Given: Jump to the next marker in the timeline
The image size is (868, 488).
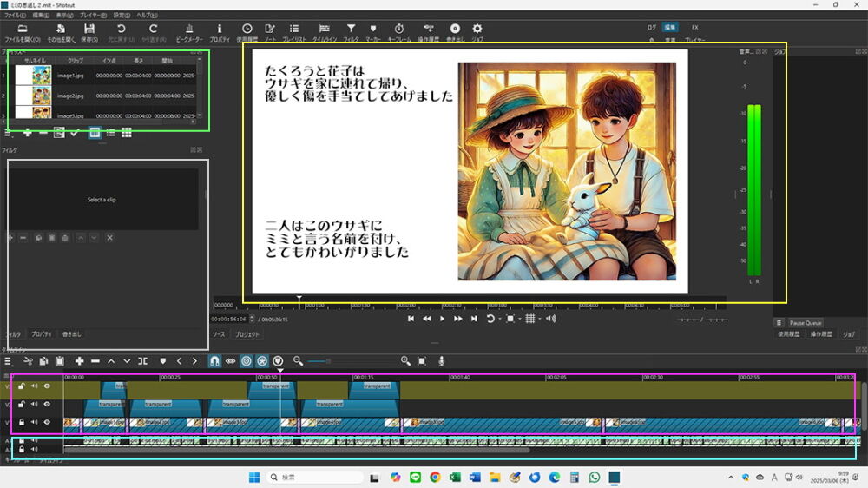Looking at the screenshot, I should pos(194,361).
